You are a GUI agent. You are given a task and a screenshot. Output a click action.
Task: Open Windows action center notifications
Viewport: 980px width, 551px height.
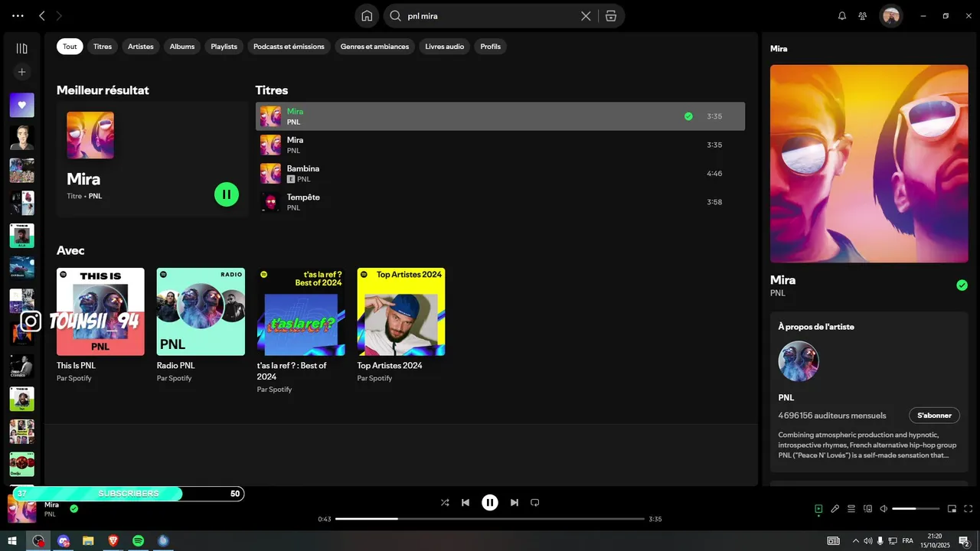point(964,540)
